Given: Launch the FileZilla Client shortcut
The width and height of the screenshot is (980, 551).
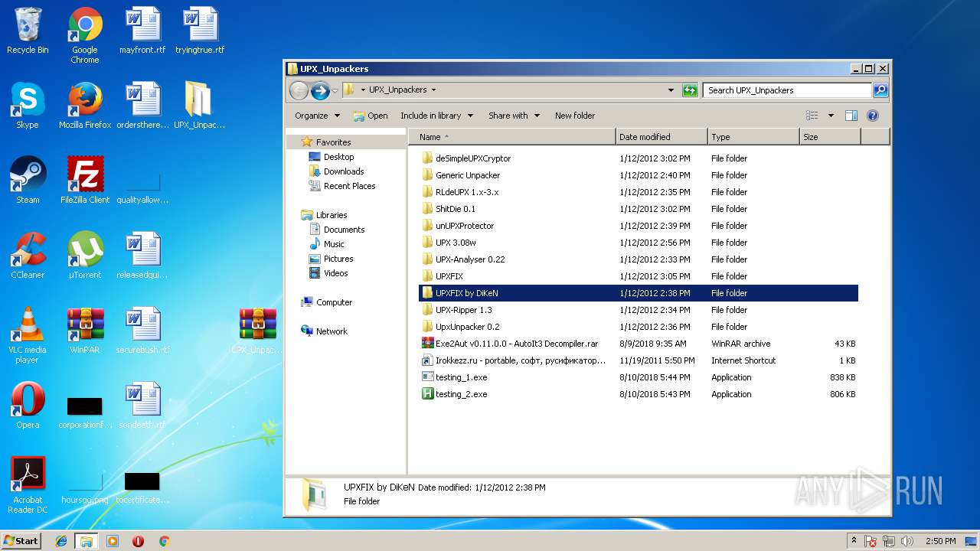Looking at the screenshot, I should (x=85, y=181).
